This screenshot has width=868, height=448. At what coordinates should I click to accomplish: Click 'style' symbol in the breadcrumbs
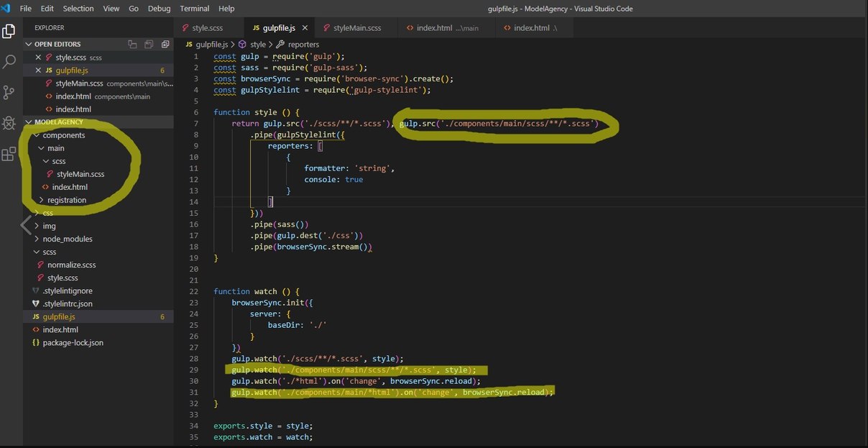click(x=257, y=45)
